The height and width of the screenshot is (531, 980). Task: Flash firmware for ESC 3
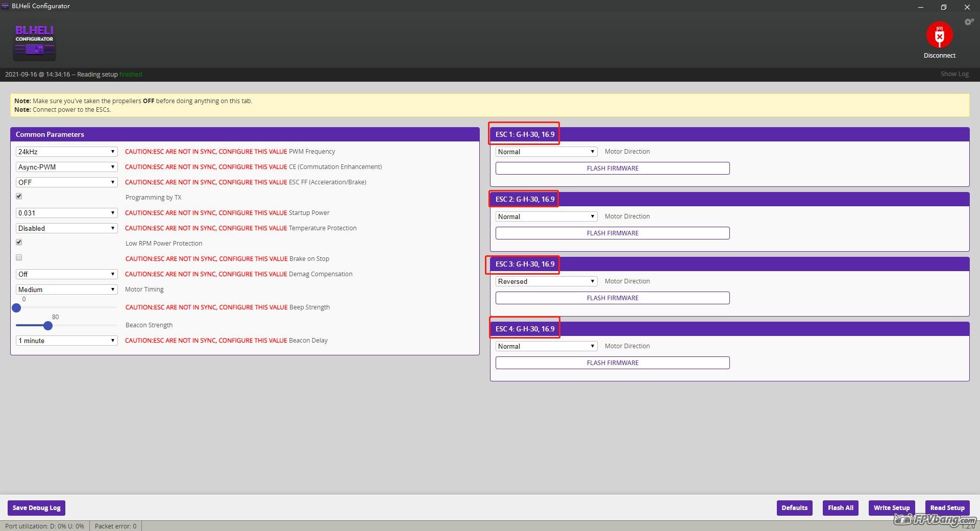(x=612, y=298)
